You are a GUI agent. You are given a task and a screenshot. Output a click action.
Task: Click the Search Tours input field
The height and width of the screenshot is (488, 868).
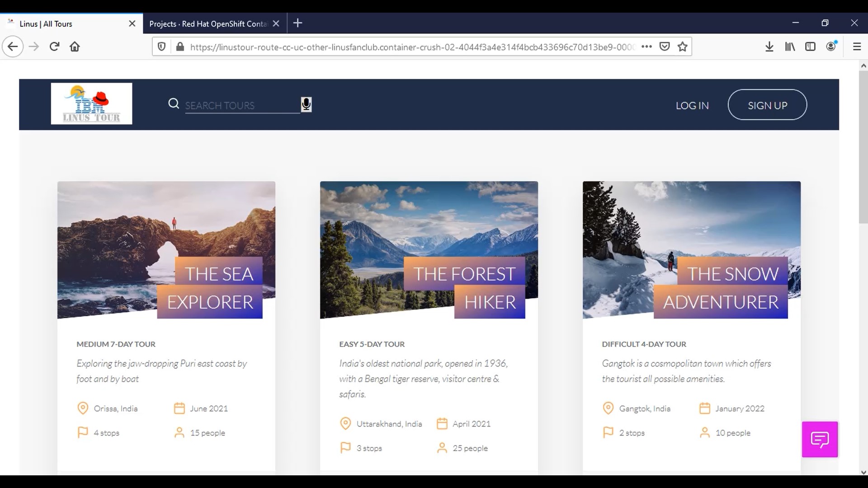[x=242, y=105]
